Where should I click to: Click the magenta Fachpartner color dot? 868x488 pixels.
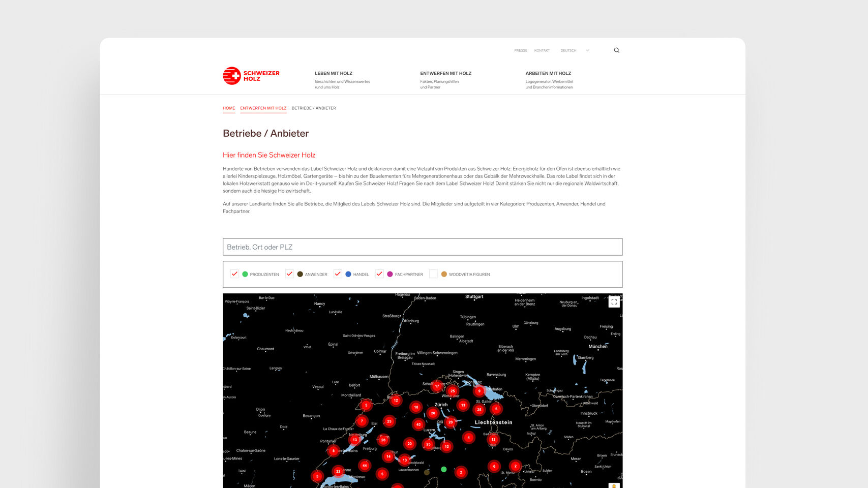point(390,274)
